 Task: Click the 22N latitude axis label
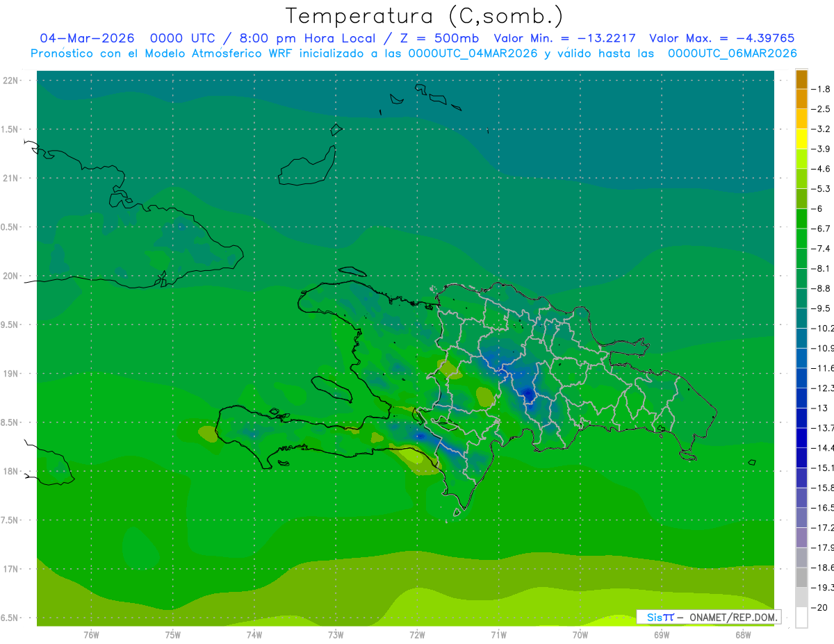point(12,80)
